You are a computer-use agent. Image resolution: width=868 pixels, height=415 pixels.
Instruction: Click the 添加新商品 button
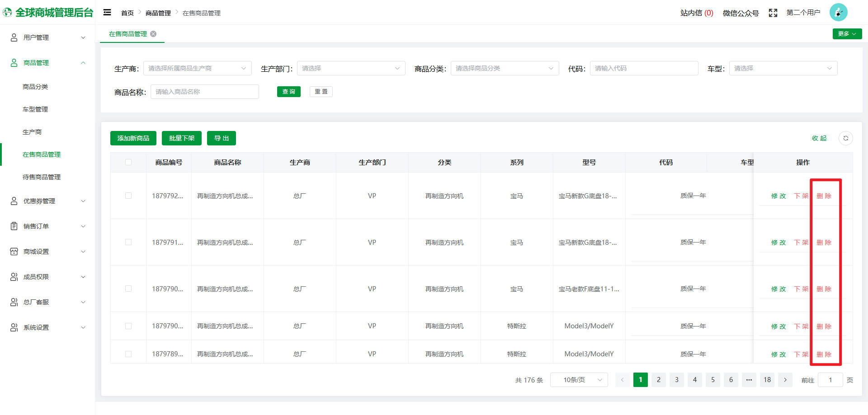point(133,138)
